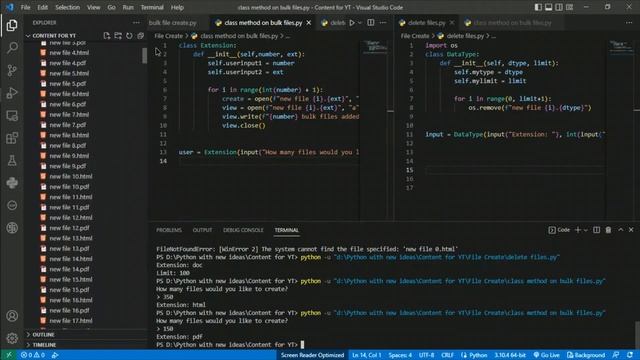Click New File icon in Explorer header
Viewport: 640px width, 360px height.
[x=107, y=36]
